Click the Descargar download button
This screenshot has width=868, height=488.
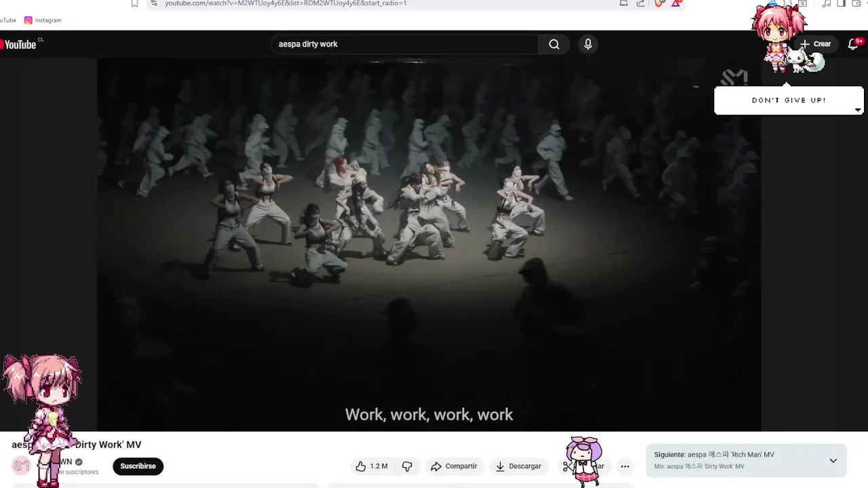coord(519,466)
